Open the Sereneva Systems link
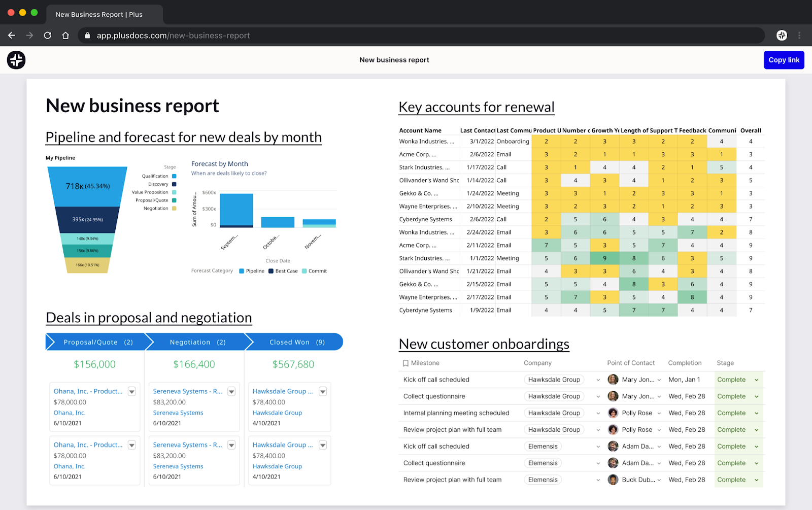The image size is (812, 510). pyautogui.click(x=178, y=413)
